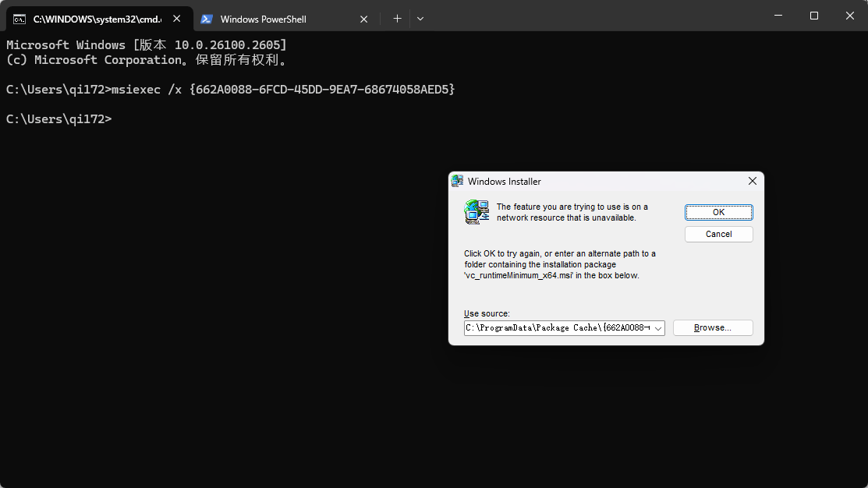The image size is (868, 488).
Task: Close the Windows PowerShell tab
Action: pos(363,19)
